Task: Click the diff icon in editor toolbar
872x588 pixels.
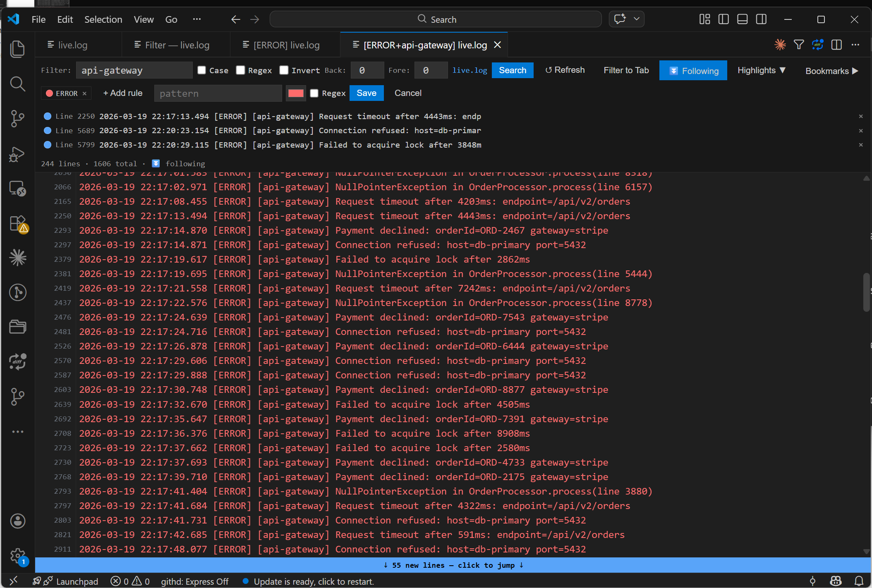Action: pyautogui.click(x=818, y=45)
